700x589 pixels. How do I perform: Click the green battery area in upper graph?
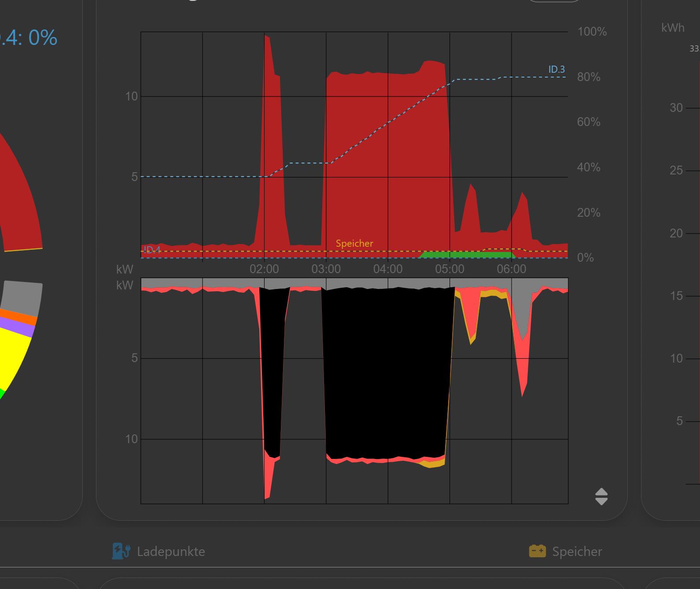coord(467,255)
